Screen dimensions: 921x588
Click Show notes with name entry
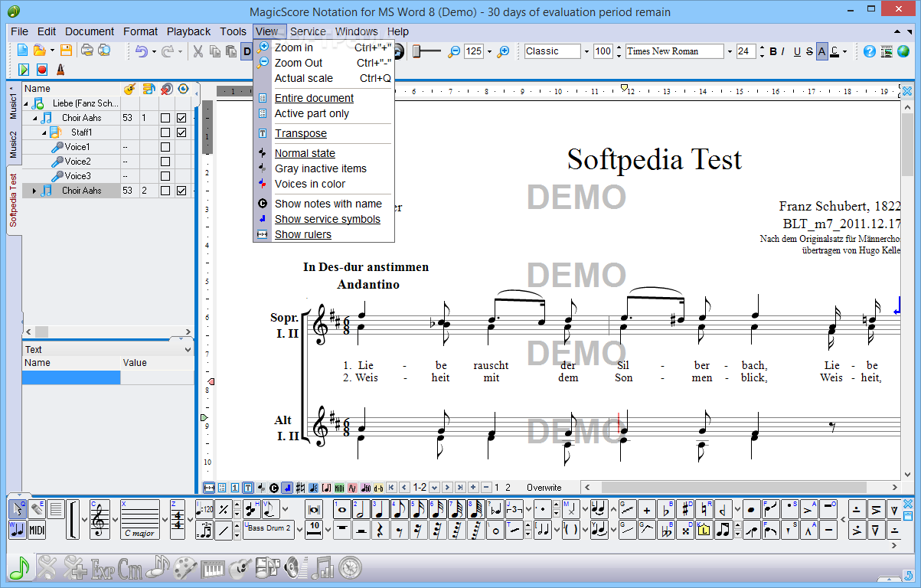pyautogui.click(x=328, y=204)
